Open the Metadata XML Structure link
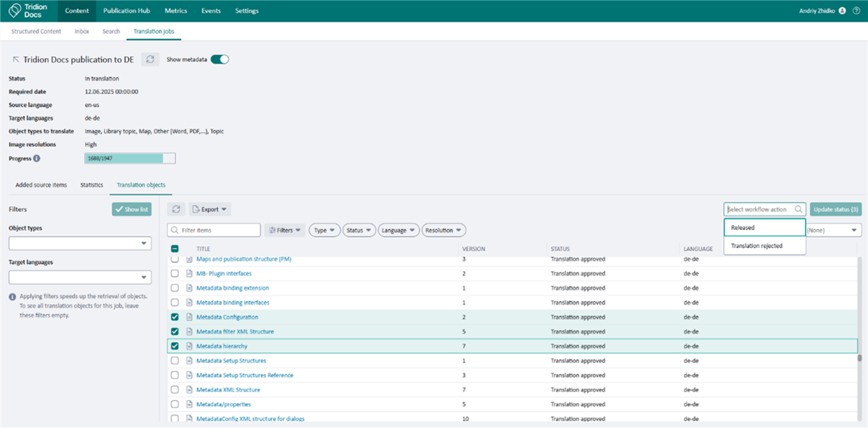The height and width of the screenshot is (428, 868). pyautogui.click(x=228, y=390)
